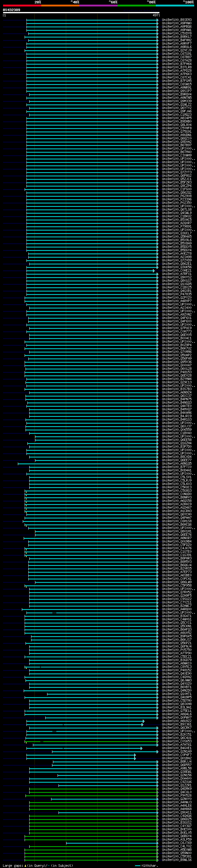Click the UniRef100_Q7PUC9 hit label
This screenshot has height=868, width=197.
click(176, 328)
